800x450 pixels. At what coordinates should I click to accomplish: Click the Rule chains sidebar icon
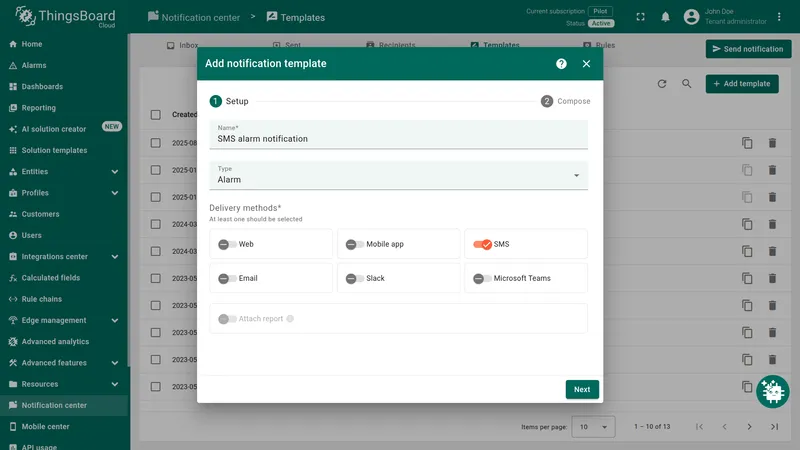13,299
